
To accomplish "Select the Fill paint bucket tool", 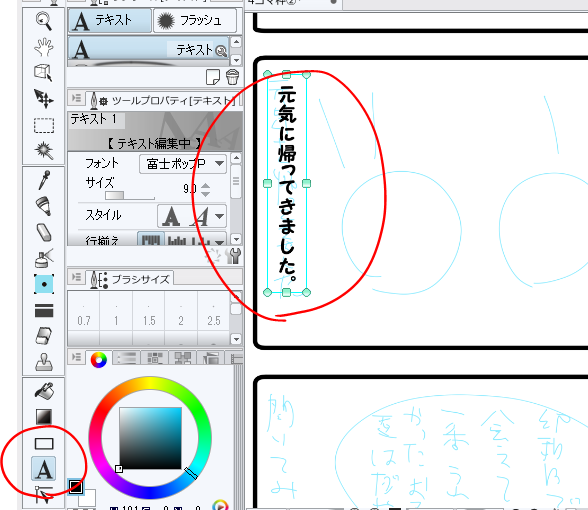I will pyautogui.click(x=44, y=391).
